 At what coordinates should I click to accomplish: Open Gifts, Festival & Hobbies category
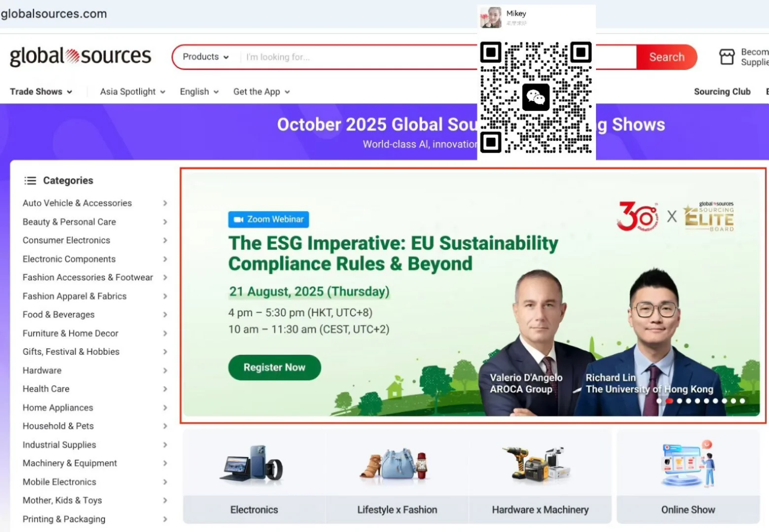tap(71, 352)
